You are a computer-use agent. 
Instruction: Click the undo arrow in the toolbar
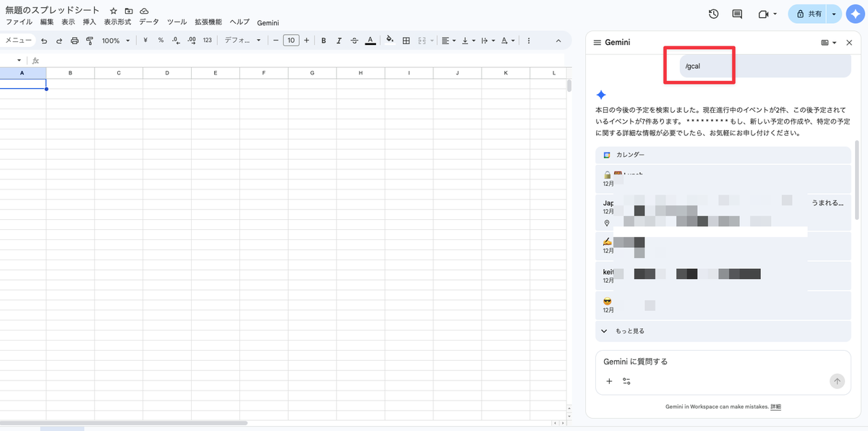pos(44,40)
